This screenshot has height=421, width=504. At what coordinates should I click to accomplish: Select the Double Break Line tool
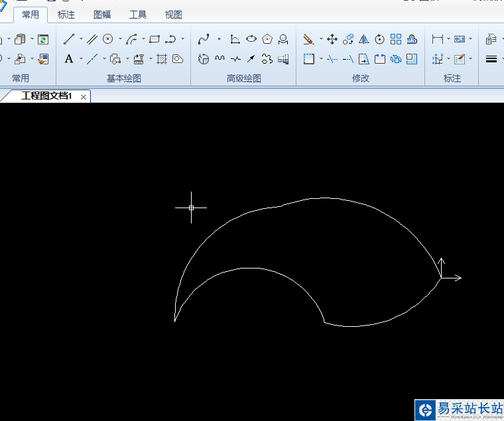pyautogui.click(x=235, y=59)
